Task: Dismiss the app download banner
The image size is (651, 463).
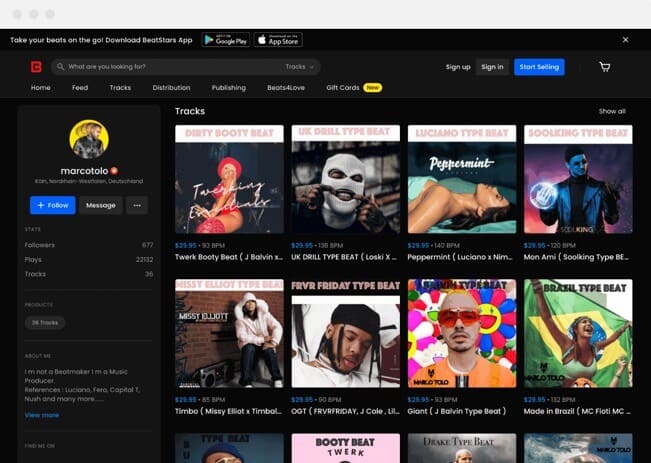Action: [x=625, y=40]
